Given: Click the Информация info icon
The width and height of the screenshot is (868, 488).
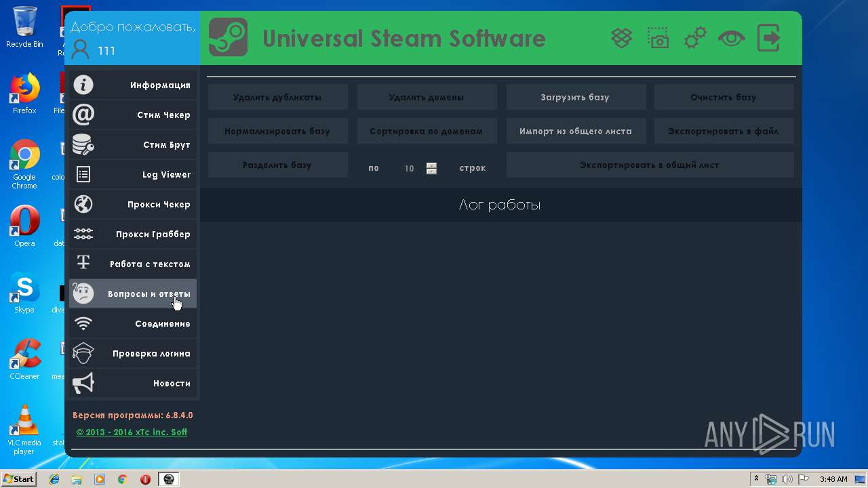Looking at the screenshot, I should [x=83, y=85].
